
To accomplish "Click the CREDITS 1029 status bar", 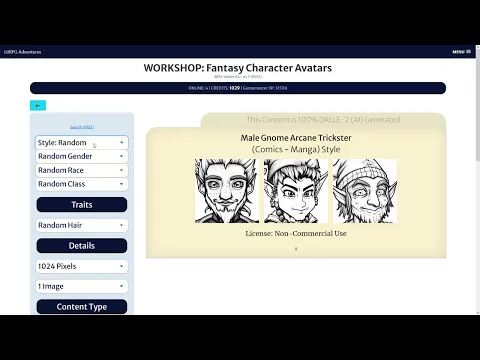I will pyautogui.click(x=238, y=88).
